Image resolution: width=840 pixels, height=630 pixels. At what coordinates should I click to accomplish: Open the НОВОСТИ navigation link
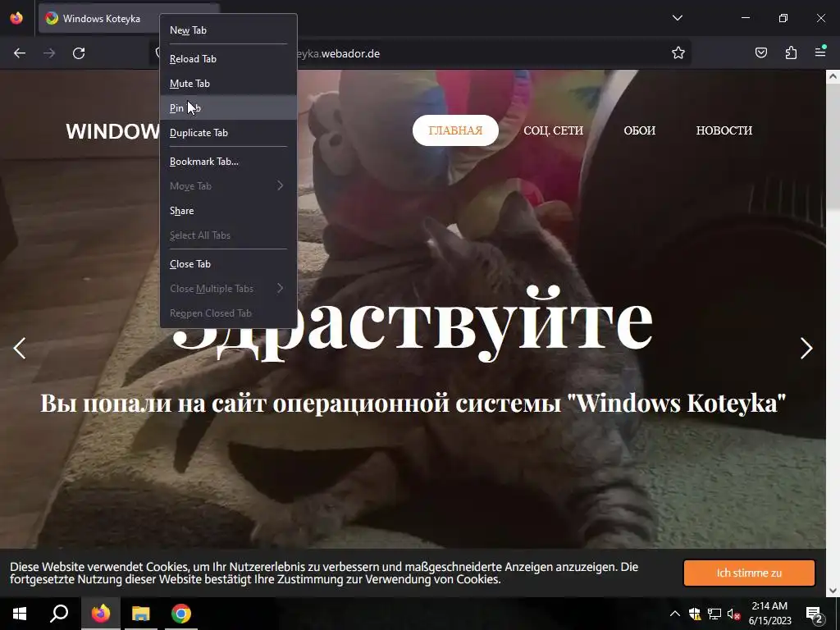click(x=724, y=130)
